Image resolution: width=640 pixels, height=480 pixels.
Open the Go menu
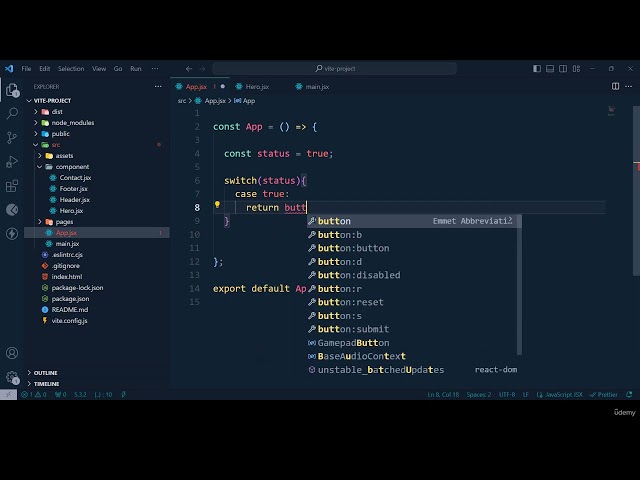(118, 69)
